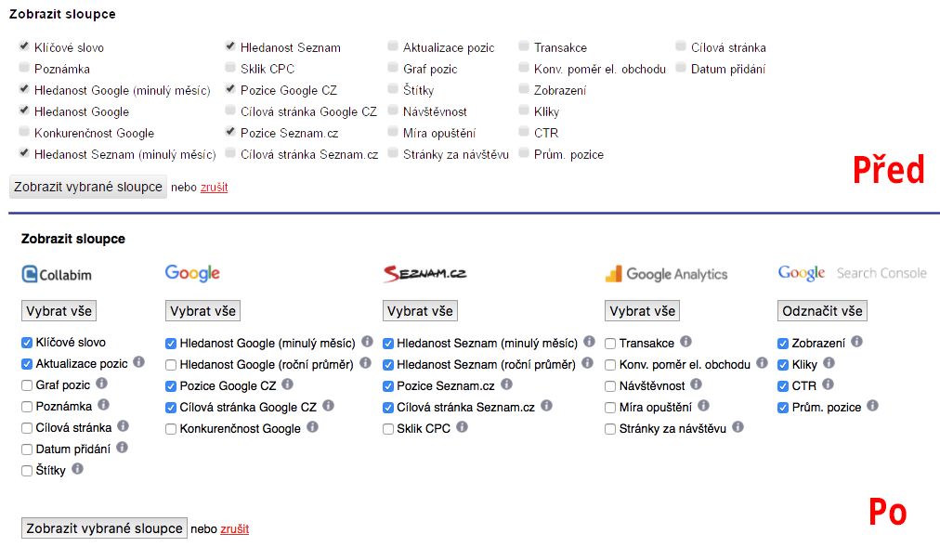This screenshot has height=560, width=940.
Task: Click info icon beside Graf pozic
Action: [x=102, y=384]
